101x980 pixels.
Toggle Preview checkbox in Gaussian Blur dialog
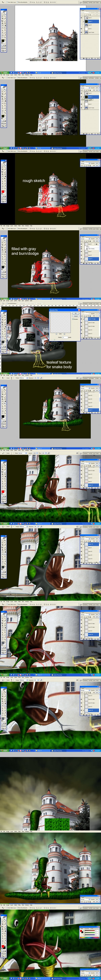tap(73, 319)
